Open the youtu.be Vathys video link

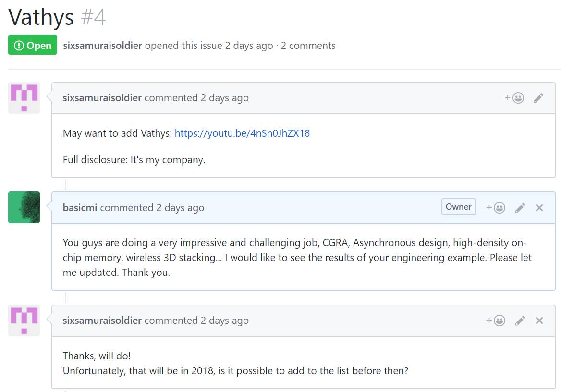[x=242, y=133]
